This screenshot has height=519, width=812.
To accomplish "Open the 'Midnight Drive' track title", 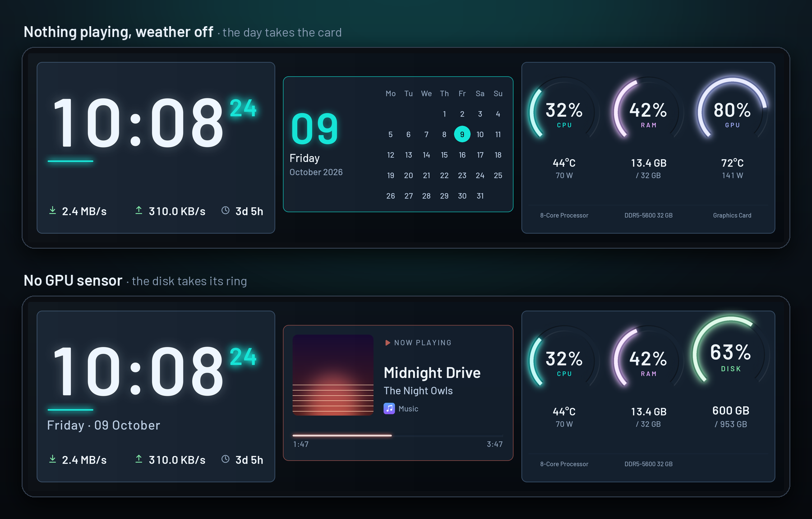I will pyautogui.click(x=432, y=373).
